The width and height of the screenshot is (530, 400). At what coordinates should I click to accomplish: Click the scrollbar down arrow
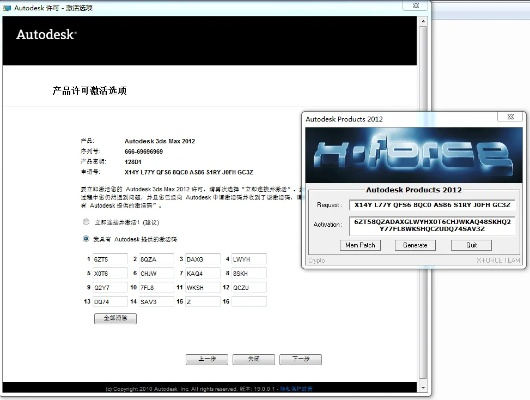coord(423,387)
